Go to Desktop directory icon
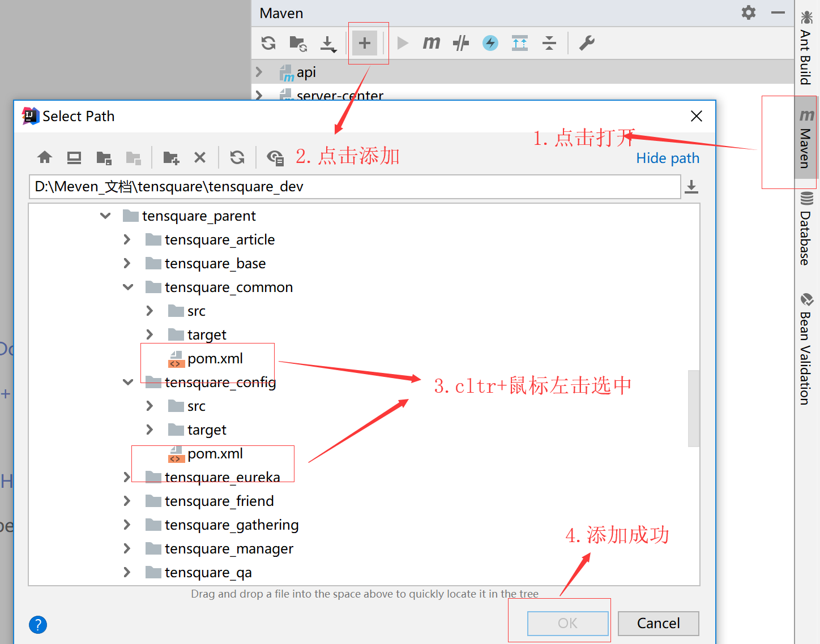 pos(74,157)
